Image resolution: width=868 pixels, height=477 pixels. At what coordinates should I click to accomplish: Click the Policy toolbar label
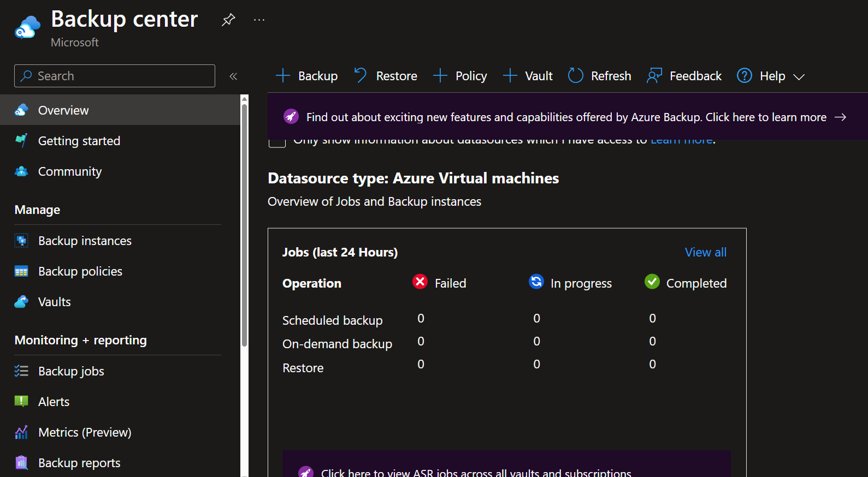(471, 76)
